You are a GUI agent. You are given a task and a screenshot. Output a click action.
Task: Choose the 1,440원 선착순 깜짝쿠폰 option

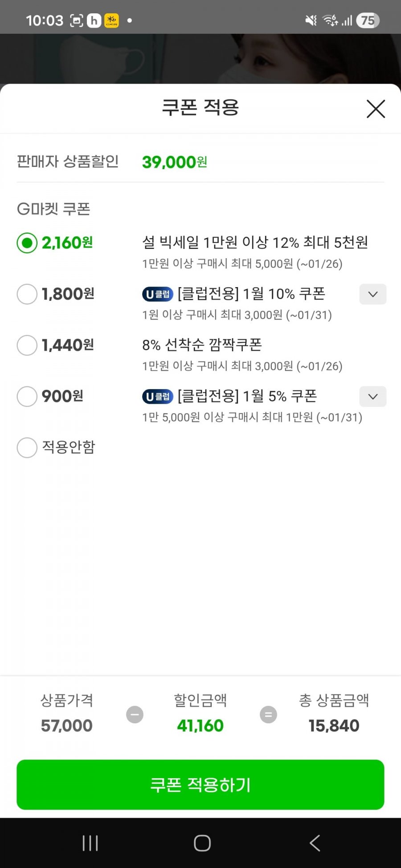click(x=27, y=345)
